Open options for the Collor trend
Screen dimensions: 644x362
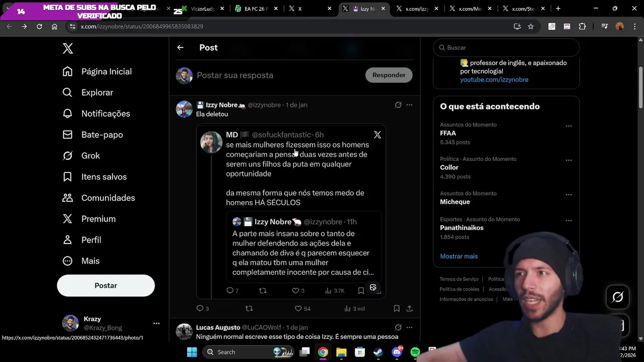(x=569, y=160)
